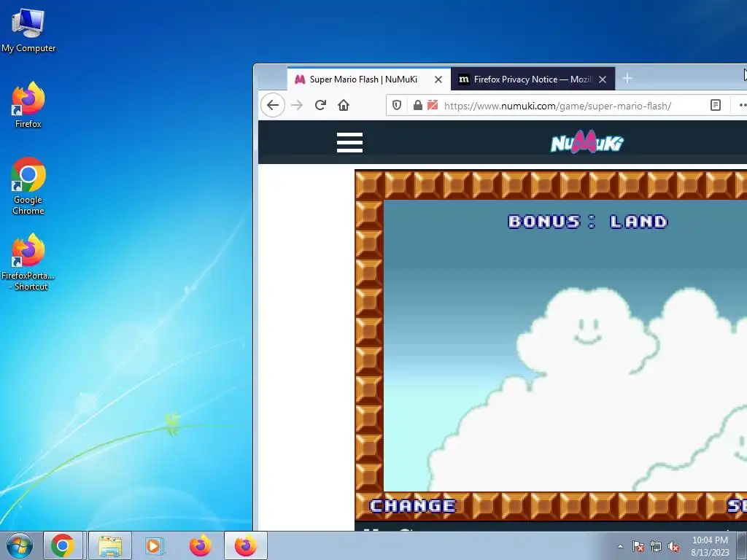The height and width of the screenshot is (560, 747).
Task: Select the Firefox desktop shortcut
Action: tap(28, 105)
